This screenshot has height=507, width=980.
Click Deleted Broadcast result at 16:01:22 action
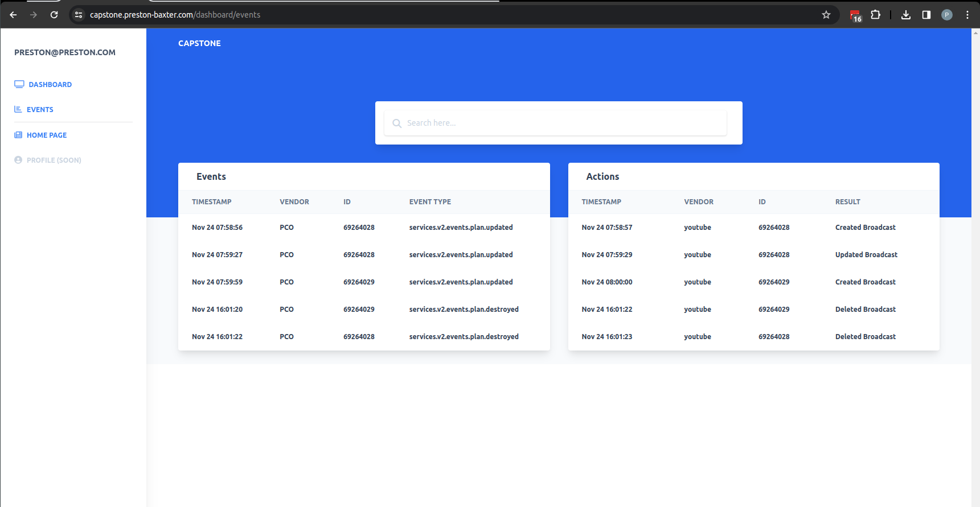pos(866,310)
